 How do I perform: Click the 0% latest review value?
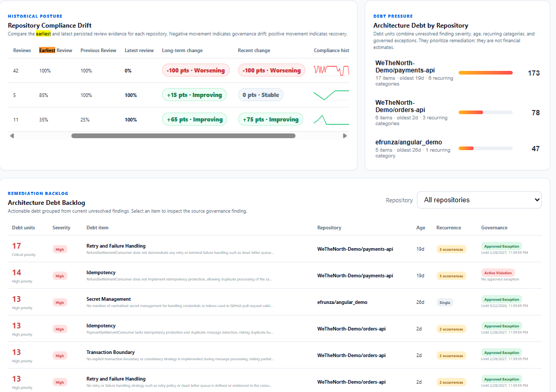[128, 70]
